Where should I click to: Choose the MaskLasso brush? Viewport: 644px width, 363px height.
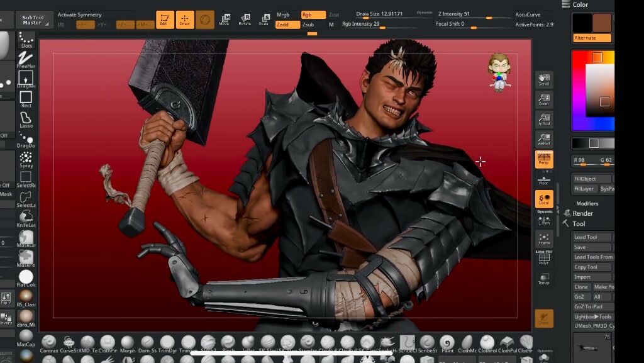point(26,238)
